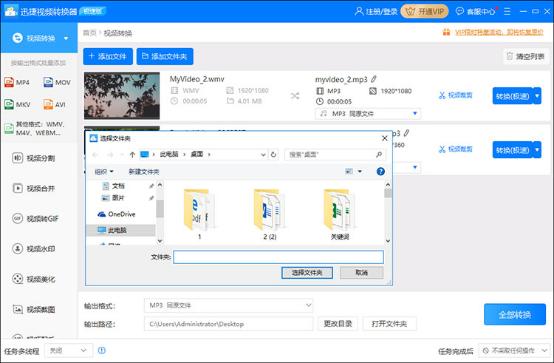This screenshot has height=363, width=554.
Task: Select 此电脑 in navigation pane
Action: pyautogui.click(x=120, y=230)
